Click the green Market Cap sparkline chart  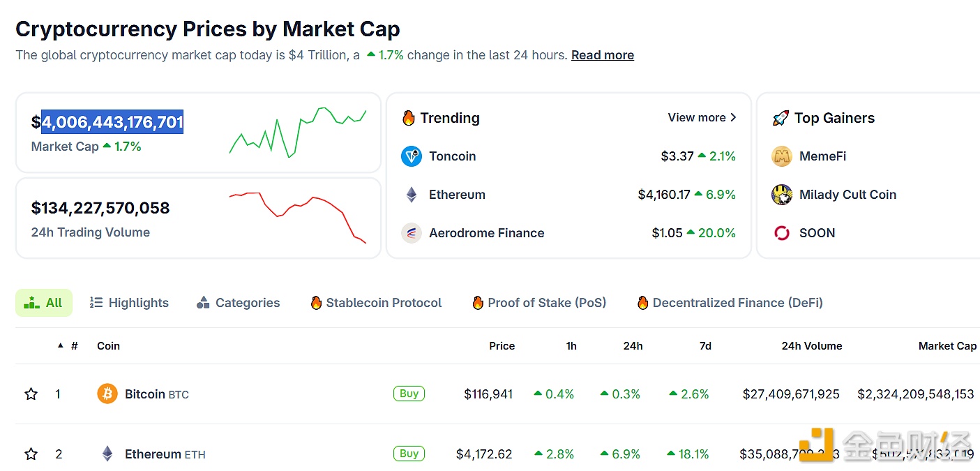pos(298,130)
